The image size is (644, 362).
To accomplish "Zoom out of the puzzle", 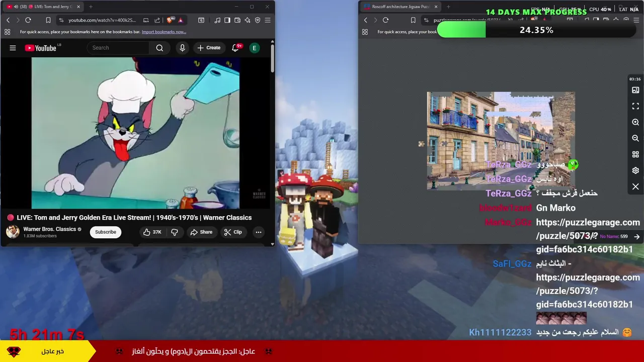I will coord(635,138).
